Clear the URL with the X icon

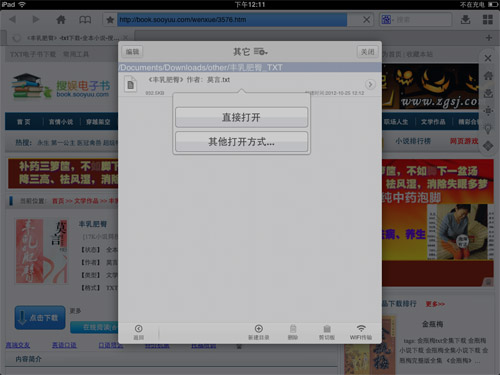click(366, 20)
